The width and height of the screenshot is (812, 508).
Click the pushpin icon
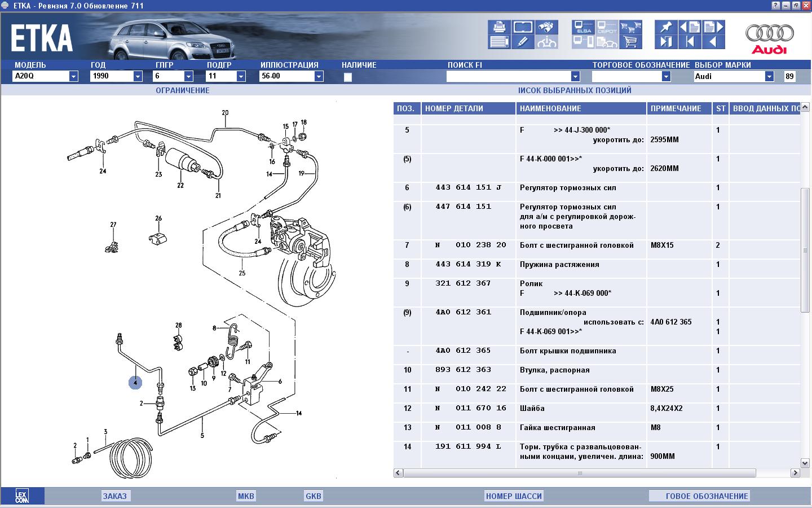pos(666,27)
